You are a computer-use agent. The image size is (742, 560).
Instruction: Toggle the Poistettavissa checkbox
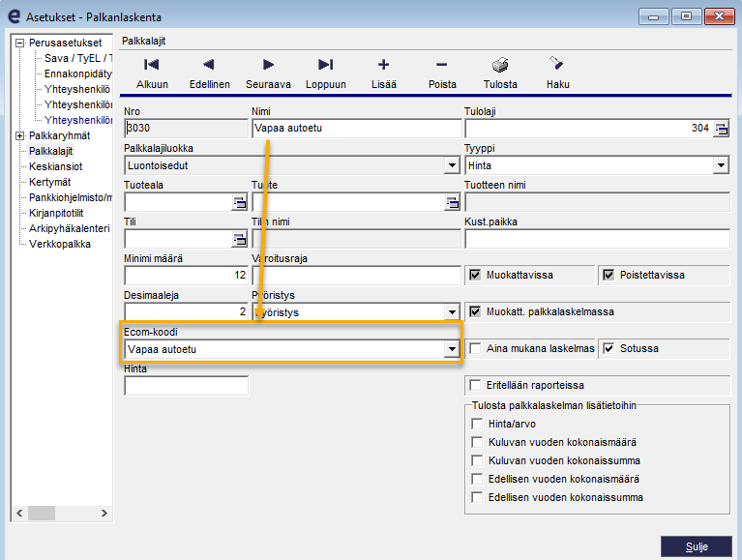[608, 275]
